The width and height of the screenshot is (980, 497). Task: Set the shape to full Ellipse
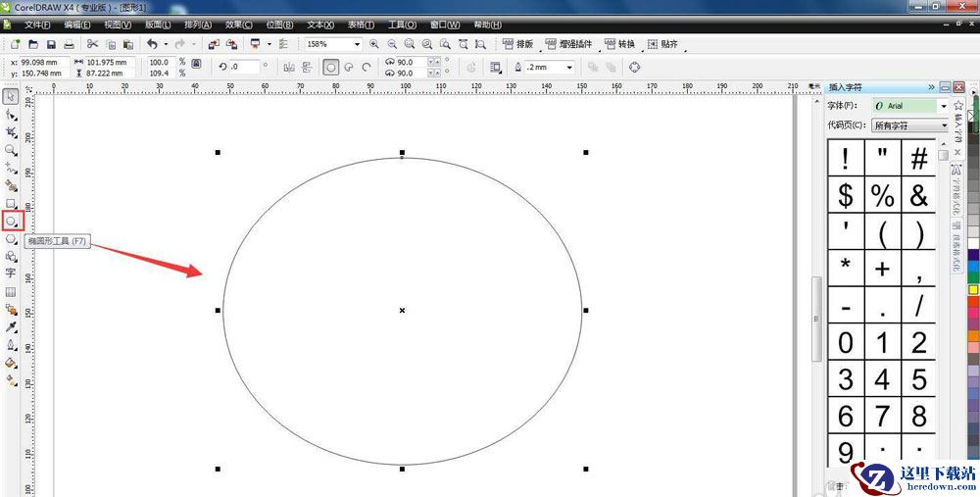(x=330, y=68)
